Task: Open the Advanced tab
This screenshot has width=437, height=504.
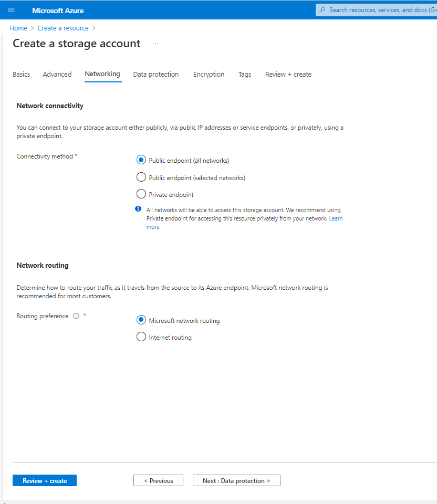Action: (x=57, y=75)
